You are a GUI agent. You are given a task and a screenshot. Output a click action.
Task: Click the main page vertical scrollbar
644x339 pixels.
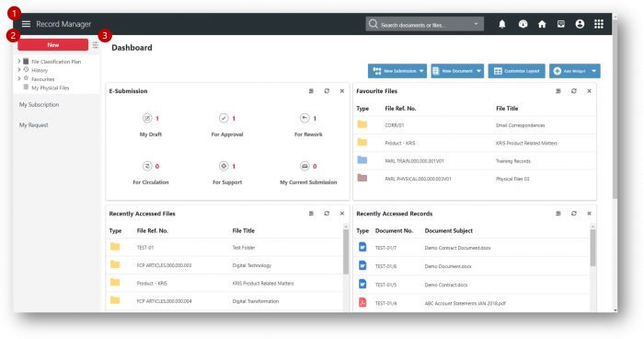[615, 109]
